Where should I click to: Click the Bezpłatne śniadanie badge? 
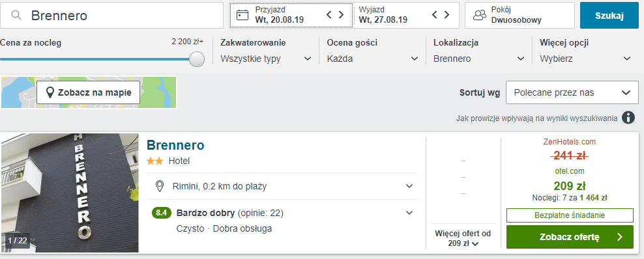pos(570,215)
